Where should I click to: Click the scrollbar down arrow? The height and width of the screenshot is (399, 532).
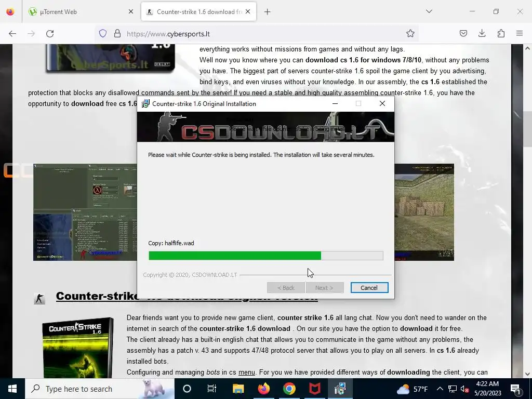(x=528, y=374)
